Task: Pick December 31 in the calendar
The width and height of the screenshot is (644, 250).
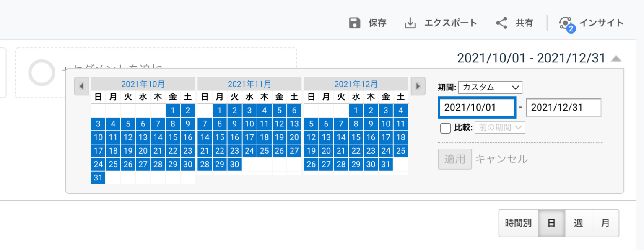Action: [x=385, y=165]
